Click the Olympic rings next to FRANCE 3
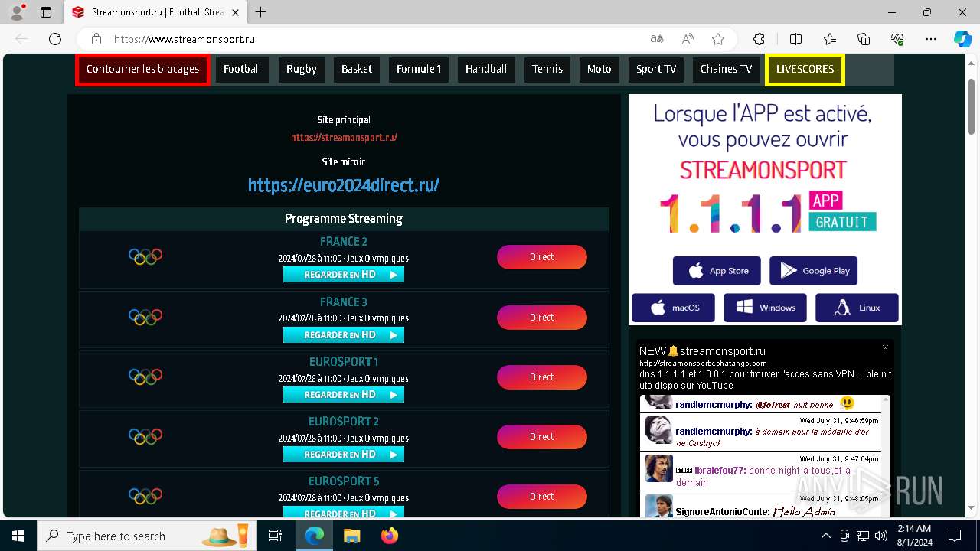This screenshot has height=551, width=980. (x=145, y=317)
